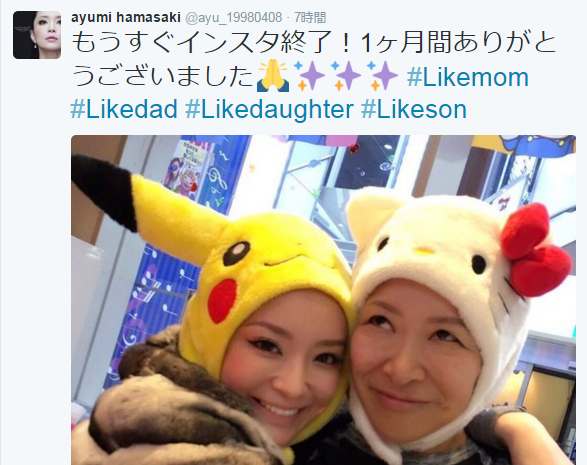Screen dimensions: 587x465
Task: Click the first sparkles emoji
Action: tap(310, 76)
